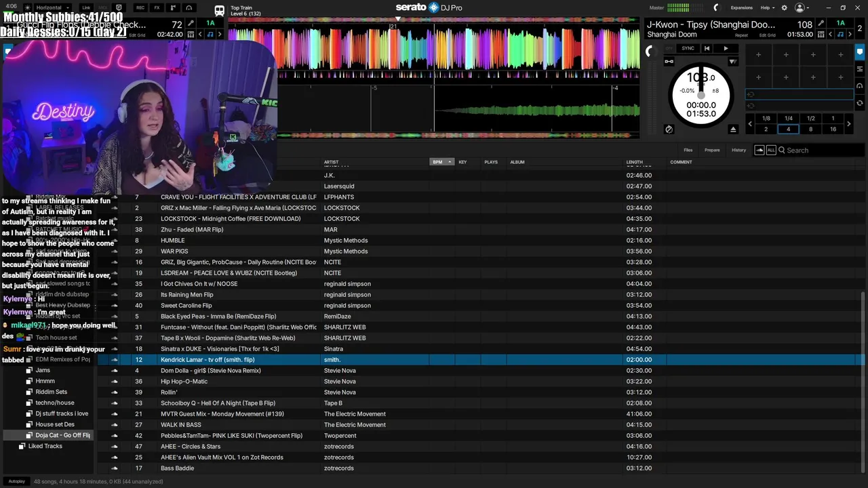Toggle the right deck sync OFF button
This screenshot has height=488, width=868.
pyautogui.click(x=669, y=48)
